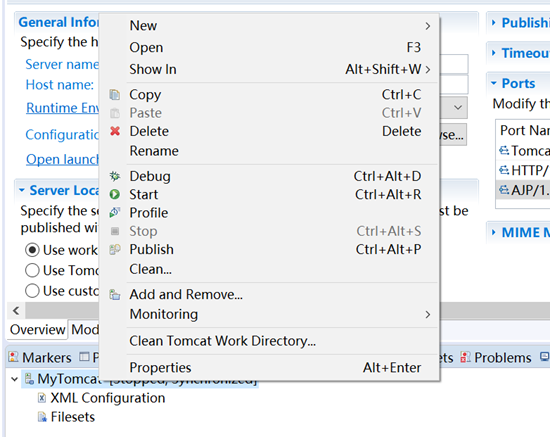Click the Add and Remove icon
Viewport: 550px width, 437px height.
(x=114, y=295)
